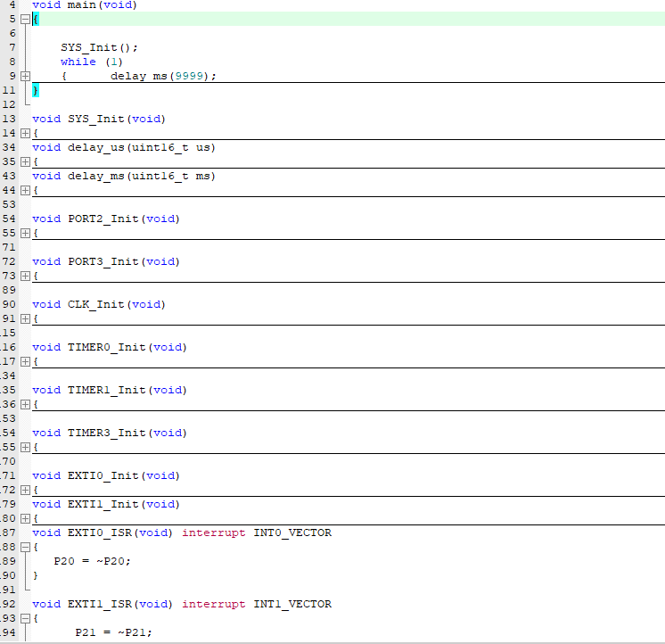The image size is (665, 644).
Task: Expand the SYS_Init function body at line 14
Action: pyautogui.click(x=26, y=133)
